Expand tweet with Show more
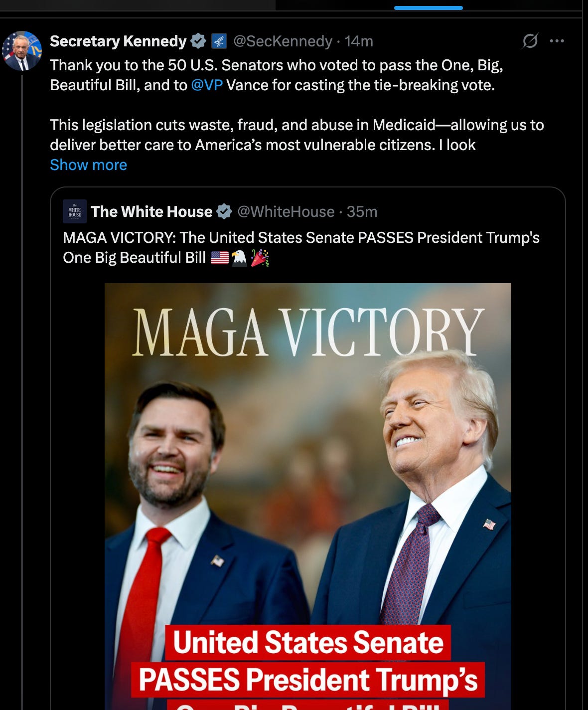 tap(88, 165)
